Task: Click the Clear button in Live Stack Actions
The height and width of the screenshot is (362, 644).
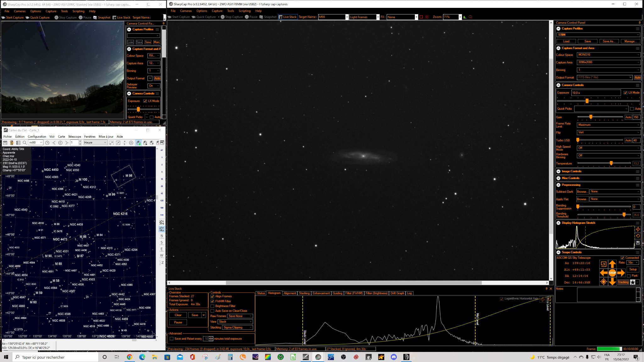Action: coord(178,315)
